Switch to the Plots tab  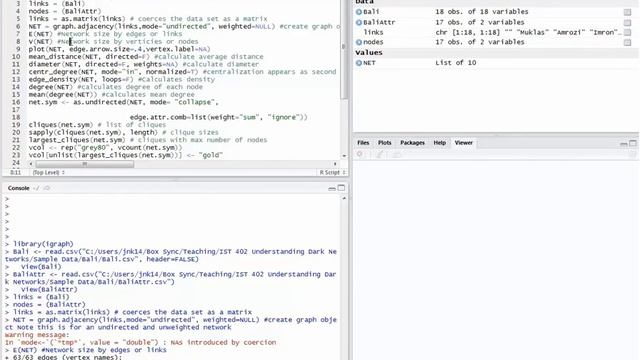(384, 143)
